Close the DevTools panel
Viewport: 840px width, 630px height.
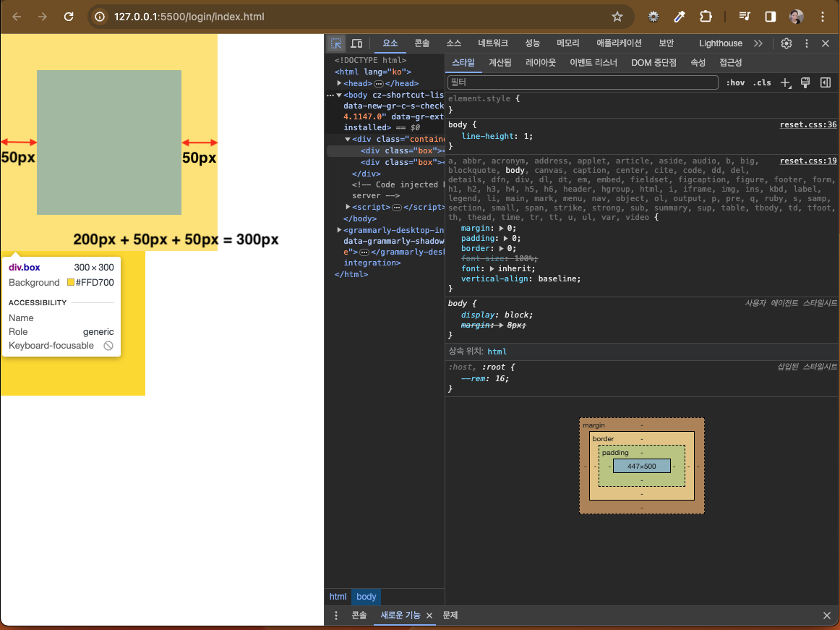coord(826,43)
